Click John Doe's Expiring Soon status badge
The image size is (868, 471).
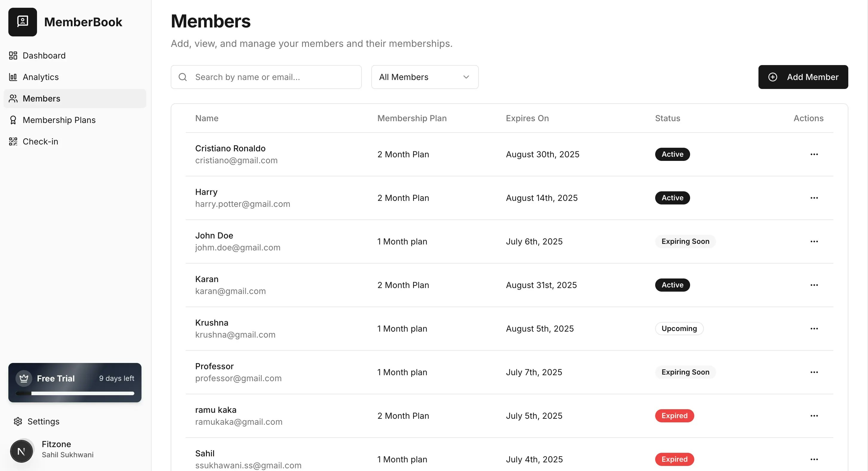coord(685,241)
